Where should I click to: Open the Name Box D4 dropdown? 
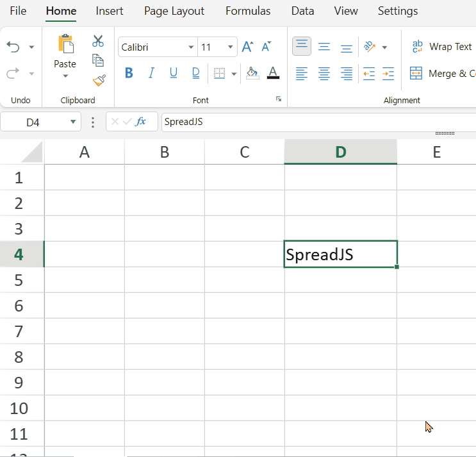point(73,122)
